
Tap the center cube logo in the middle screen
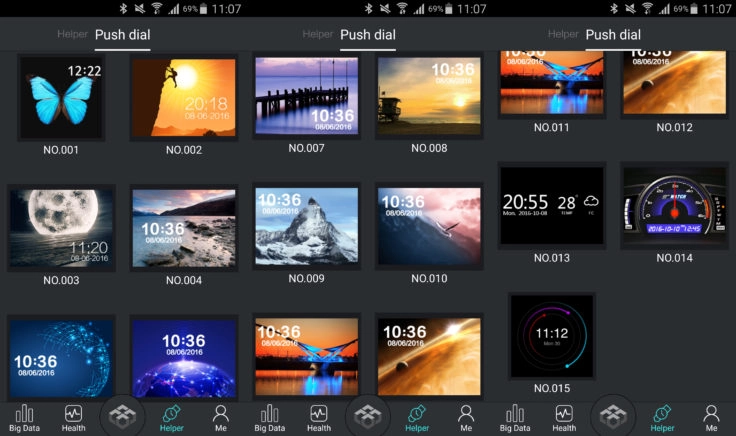(x=368, y=416)
